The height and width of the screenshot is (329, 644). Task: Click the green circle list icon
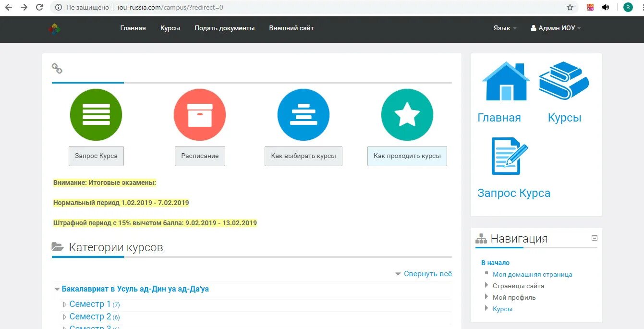coord(96,115)
